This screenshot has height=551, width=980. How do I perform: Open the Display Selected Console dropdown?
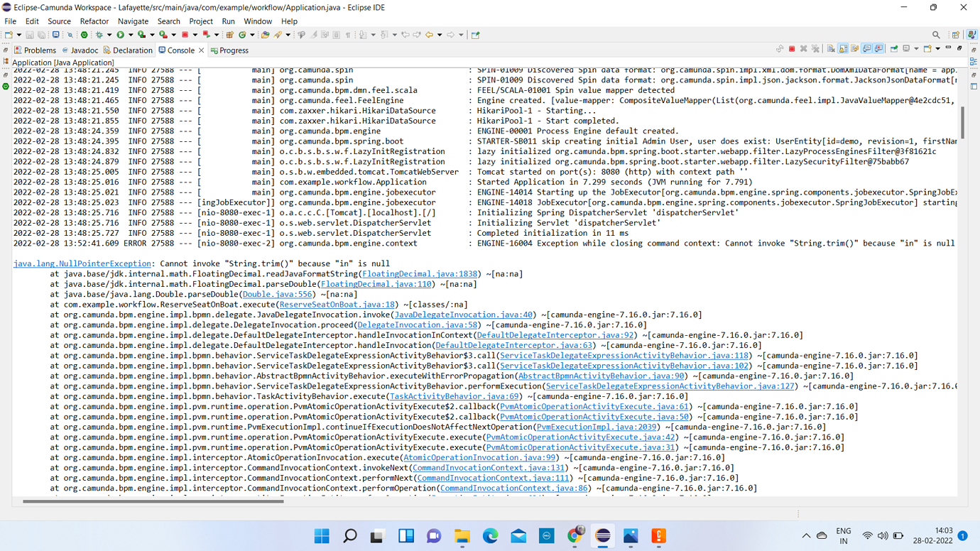click(916, 49)
